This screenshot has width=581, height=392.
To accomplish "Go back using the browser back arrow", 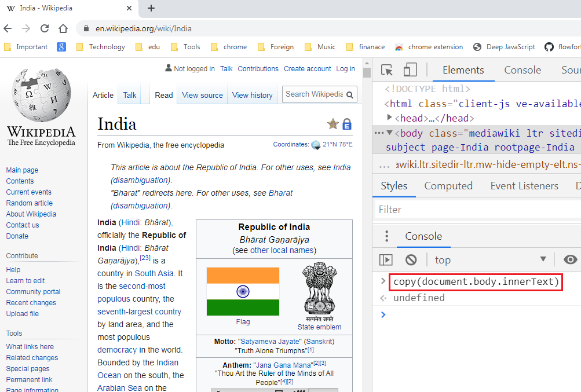I will [x=9, y=28].
